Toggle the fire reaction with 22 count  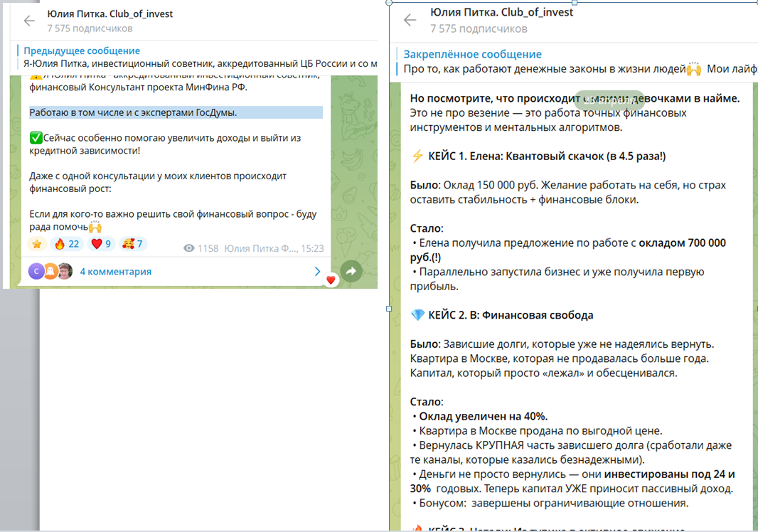coord(67,244)
